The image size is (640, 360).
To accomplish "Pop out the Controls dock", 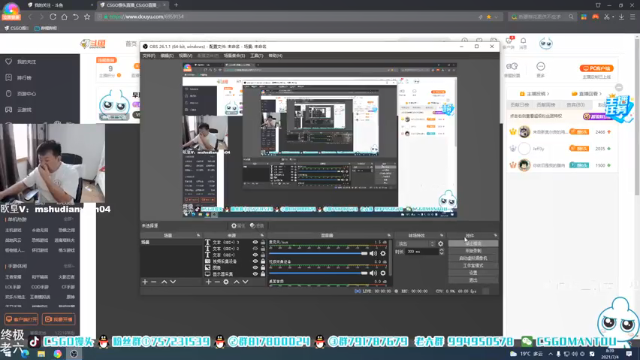I will pyautogui.click(x=495, y=236).
